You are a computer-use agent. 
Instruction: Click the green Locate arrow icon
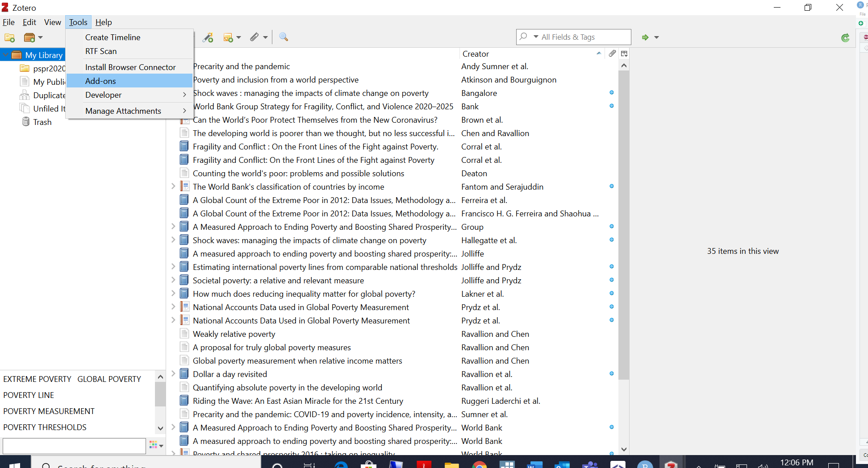[x=645, y=37]
